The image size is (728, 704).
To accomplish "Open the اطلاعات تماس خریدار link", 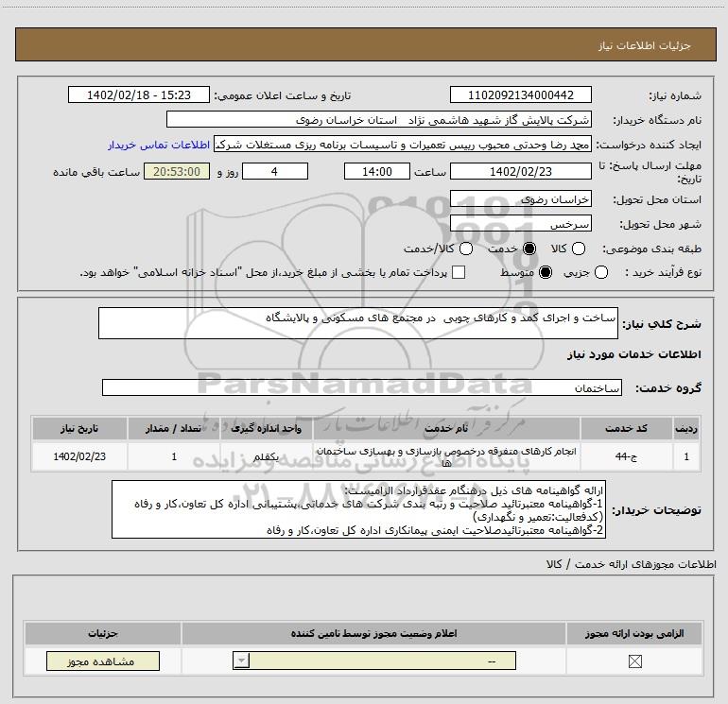I will tap(159, 145).
